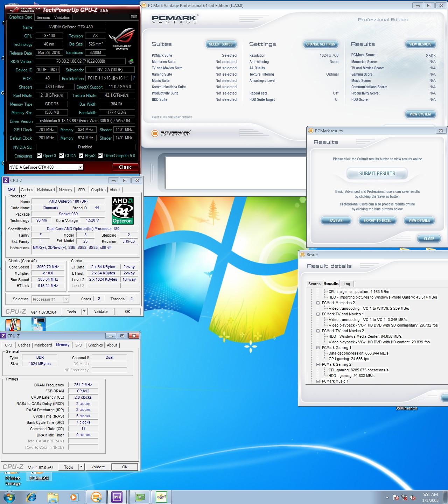This screenshot has height=504, width=448.
Task: Click the View System button
Action: 420,114
